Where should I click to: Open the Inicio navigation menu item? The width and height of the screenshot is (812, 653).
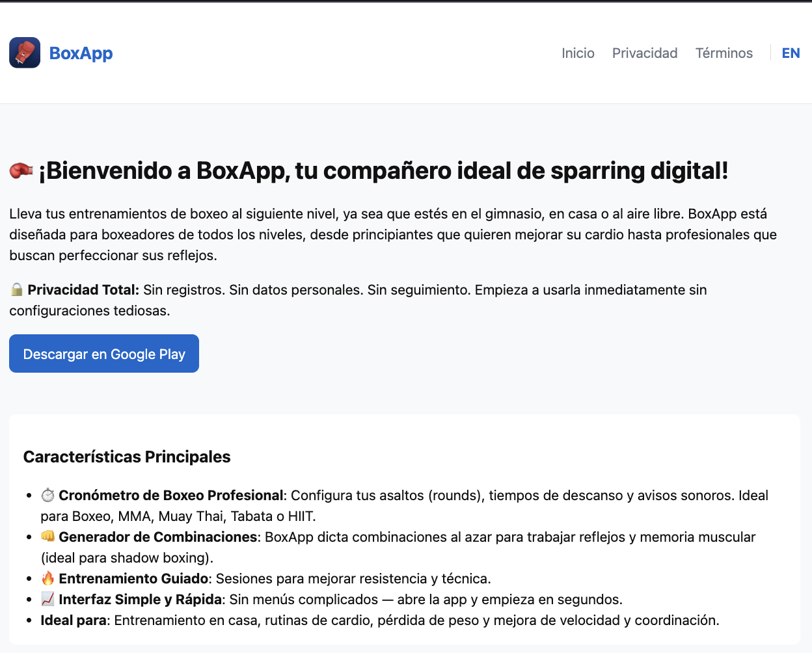(578, 53)
